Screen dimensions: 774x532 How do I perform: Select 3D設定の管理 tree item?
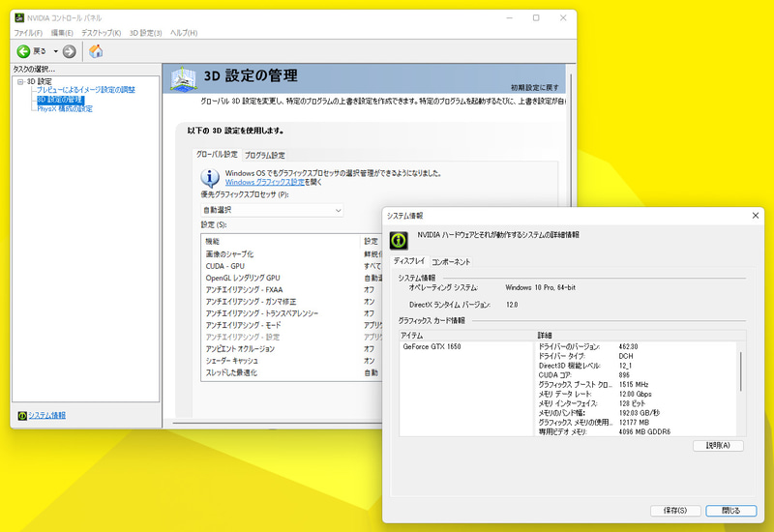click(x=60, y=100)
